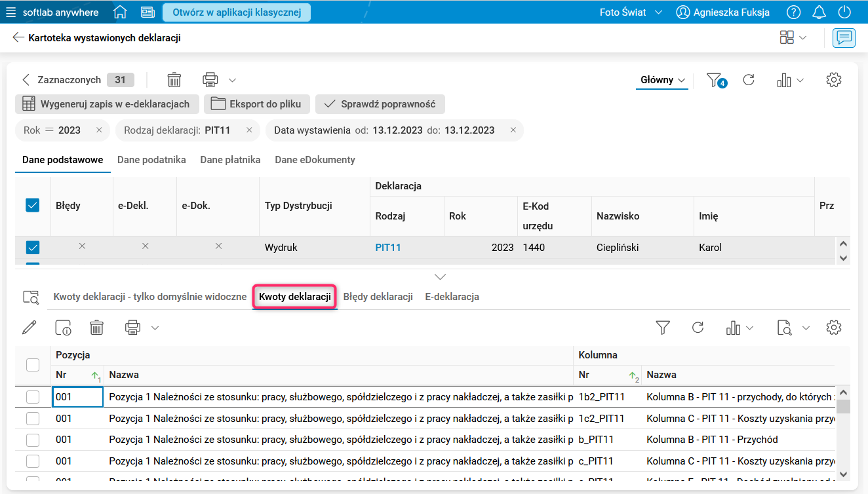The width and height of the screenshot is (868, 494).
Task: Delete selected declarations with the trash icon
Action: click(174, 80)
